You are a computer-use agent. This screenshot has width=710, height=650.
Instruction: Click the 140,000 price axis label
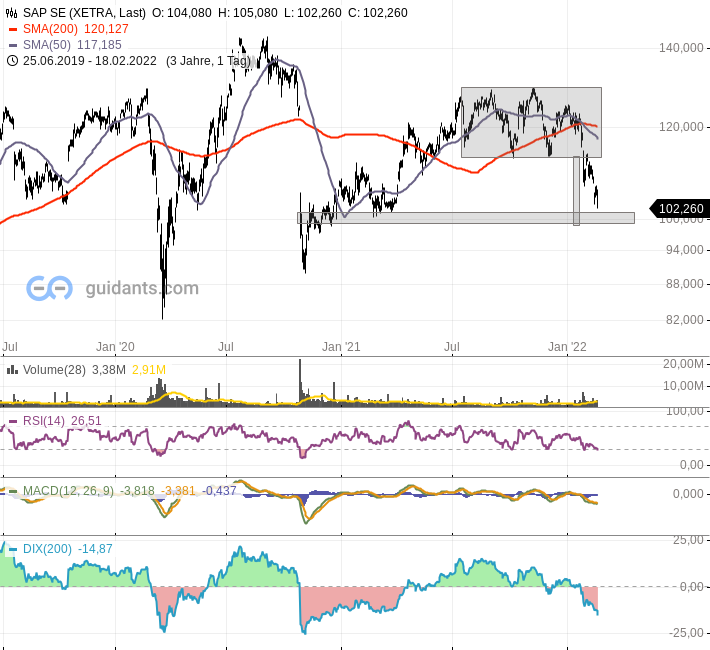[x=681, y=48]
